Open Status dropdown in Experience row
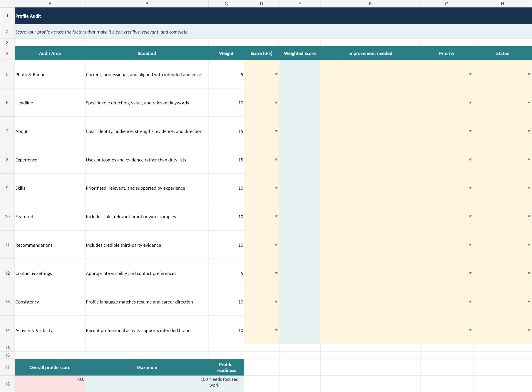This screenshot has height=392, width=532. click(x=529, y=160)
